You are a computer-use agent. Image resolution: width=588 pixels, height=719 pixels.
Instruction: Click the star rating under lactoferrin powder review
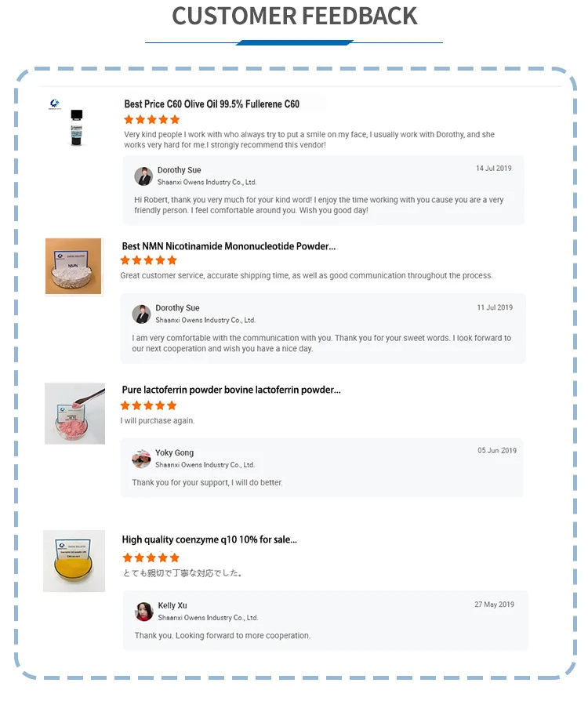(x=149, y=405)
